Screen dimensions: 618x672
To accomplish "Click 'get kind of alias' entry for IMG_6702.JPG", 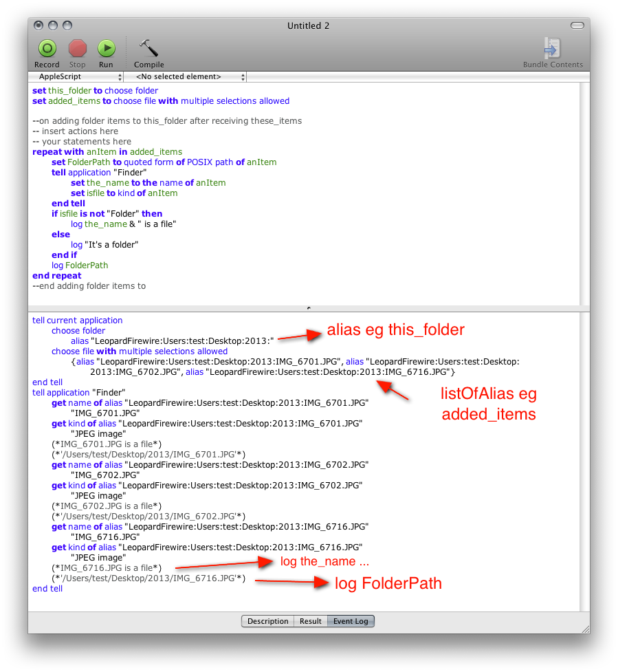I will click(207, 485).
